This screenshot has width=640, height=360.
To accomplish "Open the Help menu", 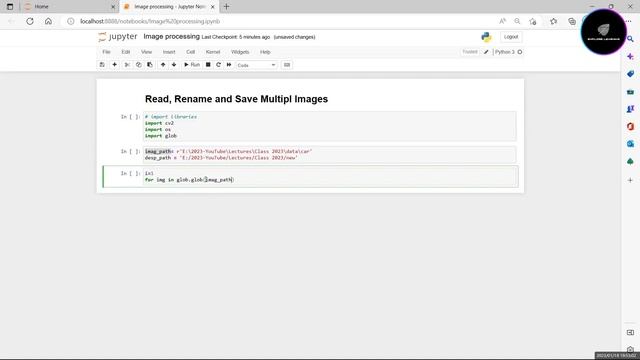I will [x=265, y=52].
